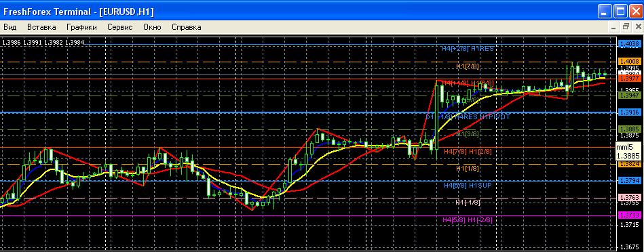Click the orange 1.3824 price tag

point(630,164)
